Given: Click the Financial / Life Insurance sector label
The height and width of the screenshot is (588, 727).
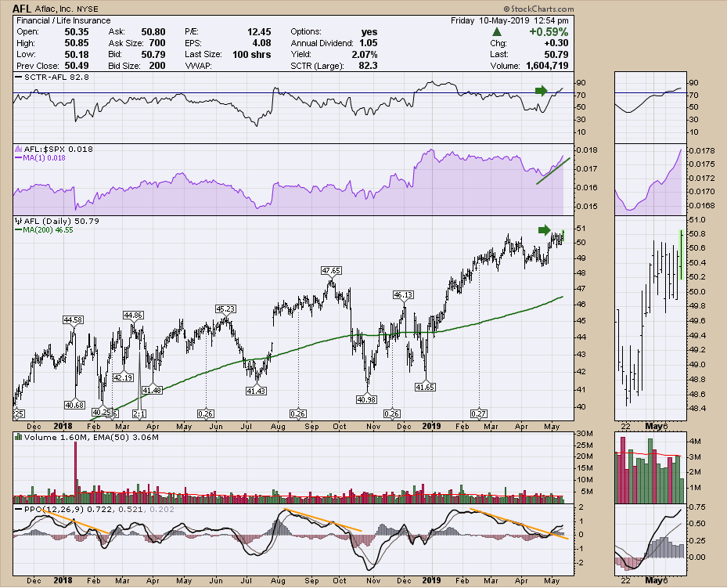Looking at the screenshot, I should (x=63, y=20).
